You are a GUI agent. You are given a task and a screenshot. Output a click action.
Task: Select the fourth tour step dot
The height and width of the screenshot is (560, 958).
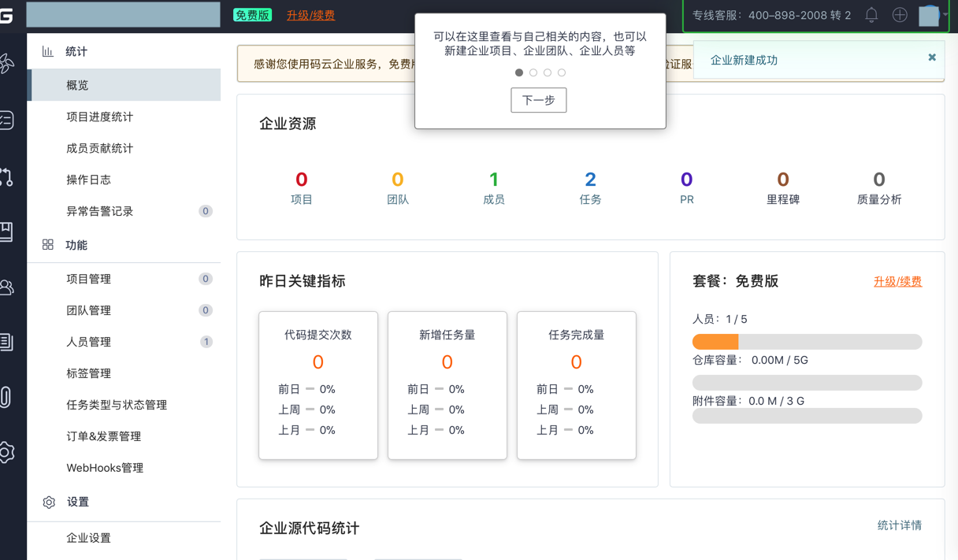pyautogui.click(x=562, y=72)
